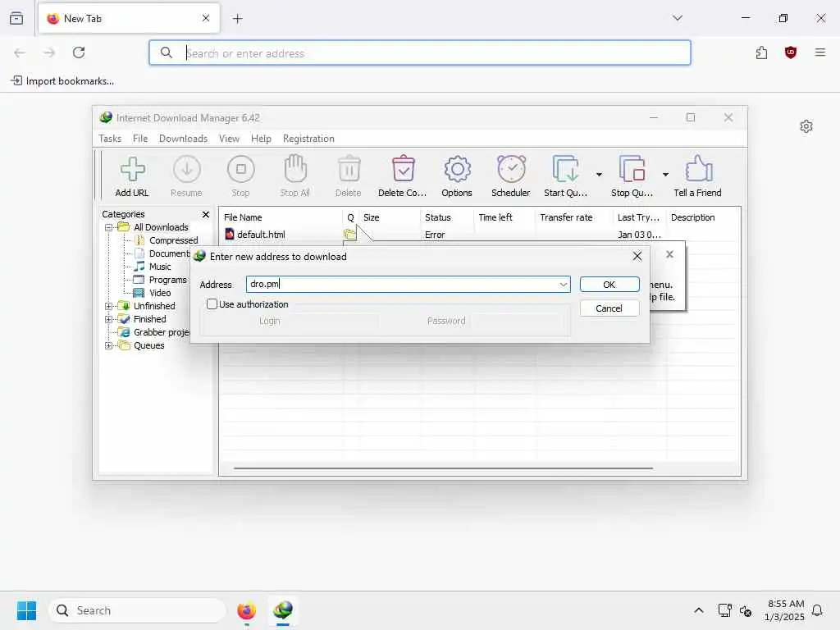This screenshot has width=840, height=630.
Task: Click the Firefox address bar
Action: click(x=419, y=53)
